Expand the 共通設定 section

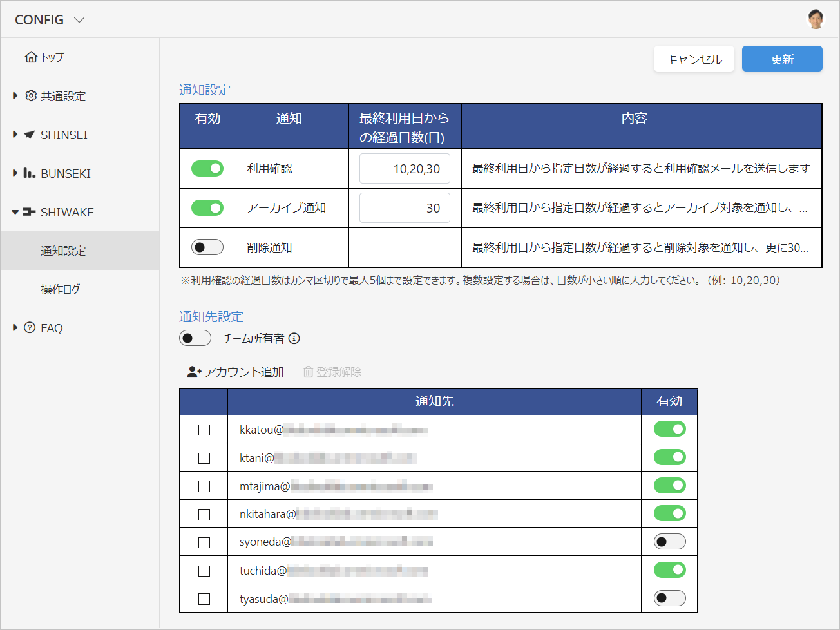[x=15, y=95]
